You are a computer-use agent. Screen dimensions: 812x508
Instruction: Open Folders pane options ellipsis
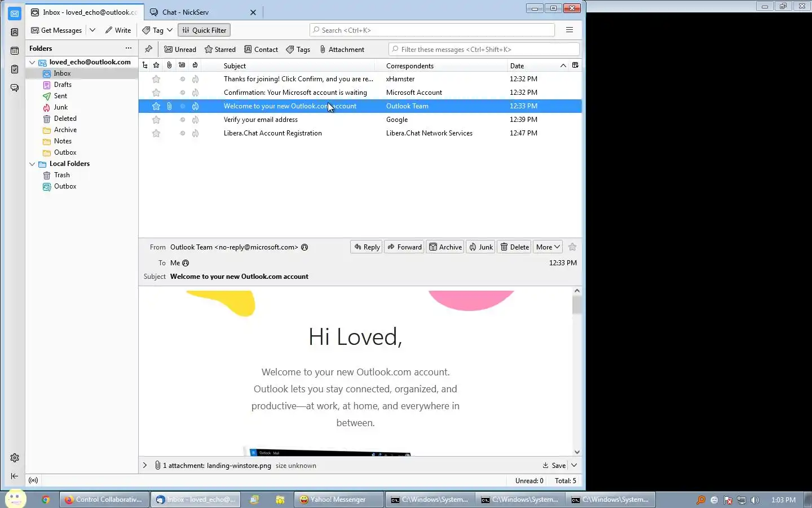click(x=129, y=48)
